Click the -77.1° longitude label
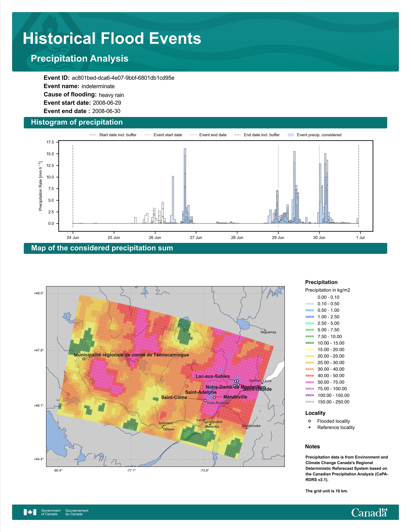411x532 pixels. click(x=132, y=470)
